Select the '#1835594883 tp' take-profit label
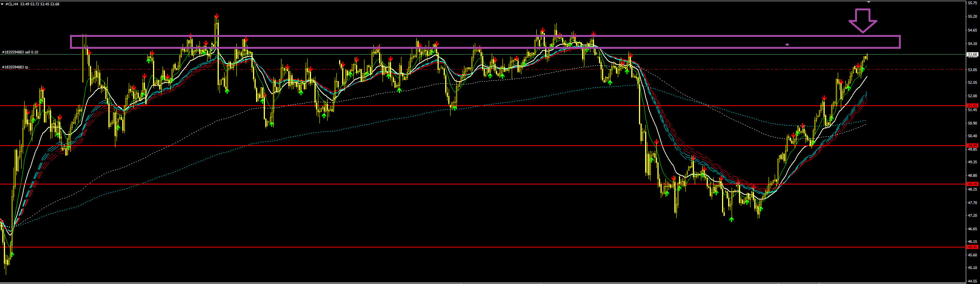980x284 pixels. click(15, 67)
